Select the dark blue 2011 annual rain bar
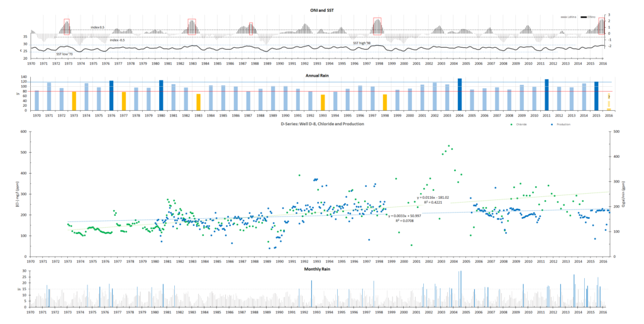Image resolution: width=644 pixels, height=324 pixels. [x=546, y=95]
